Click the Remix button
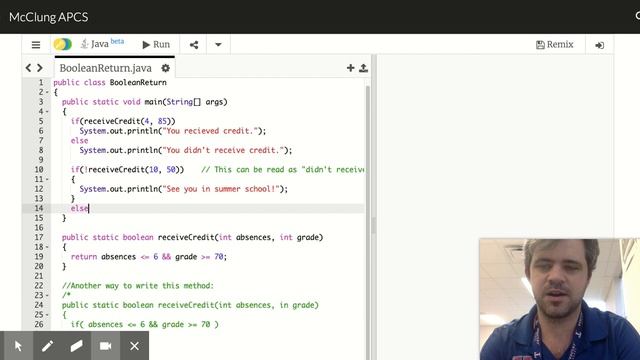640x360 pixels. point(554,44)
